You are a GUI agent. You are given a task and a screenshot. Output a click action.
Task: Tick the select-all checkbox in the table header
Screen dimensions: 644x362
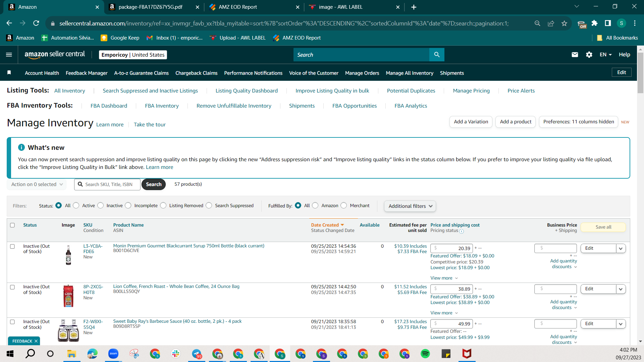(x=12, y=225)
